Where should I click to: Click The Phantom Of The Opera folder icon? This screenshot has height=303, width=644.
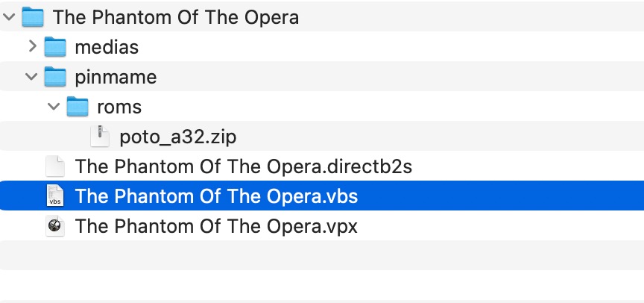[34, 16]
